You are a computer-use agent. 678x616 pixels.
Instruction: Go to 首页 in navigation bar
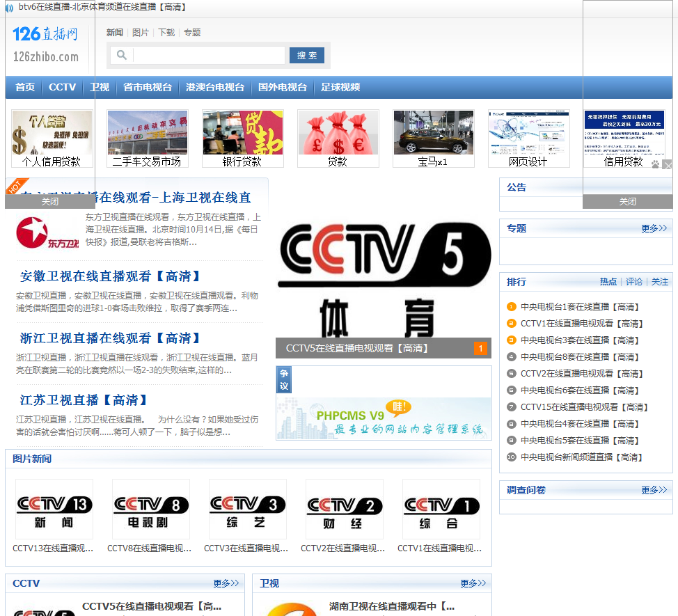point(25,87)
